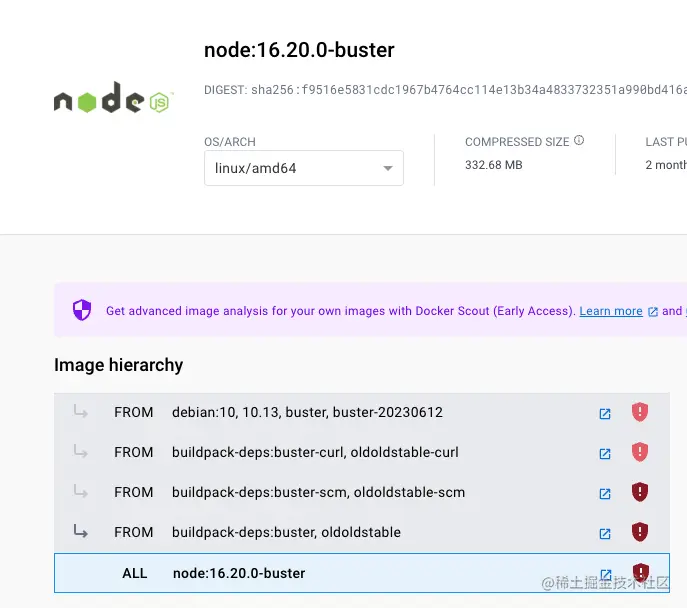This screenshot has height=608, width=687.
Task: Click the Node.js logo
Action: [113, 98]
